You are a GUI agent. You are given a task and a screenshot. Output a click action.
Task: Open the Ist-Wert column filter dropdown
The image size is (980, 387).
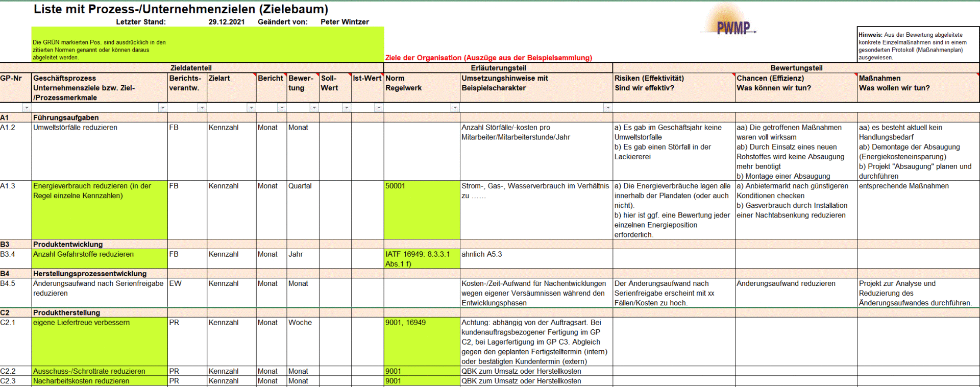point(378,108)
